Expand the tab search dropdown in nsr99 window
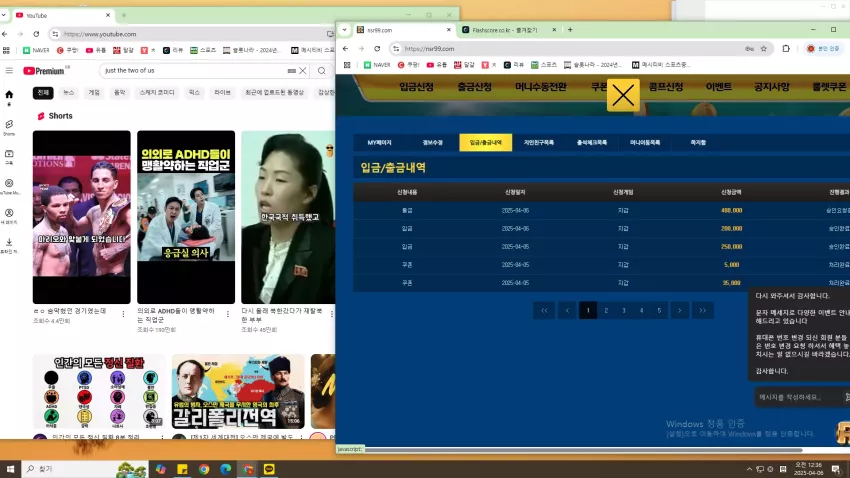 pos(344,30)
